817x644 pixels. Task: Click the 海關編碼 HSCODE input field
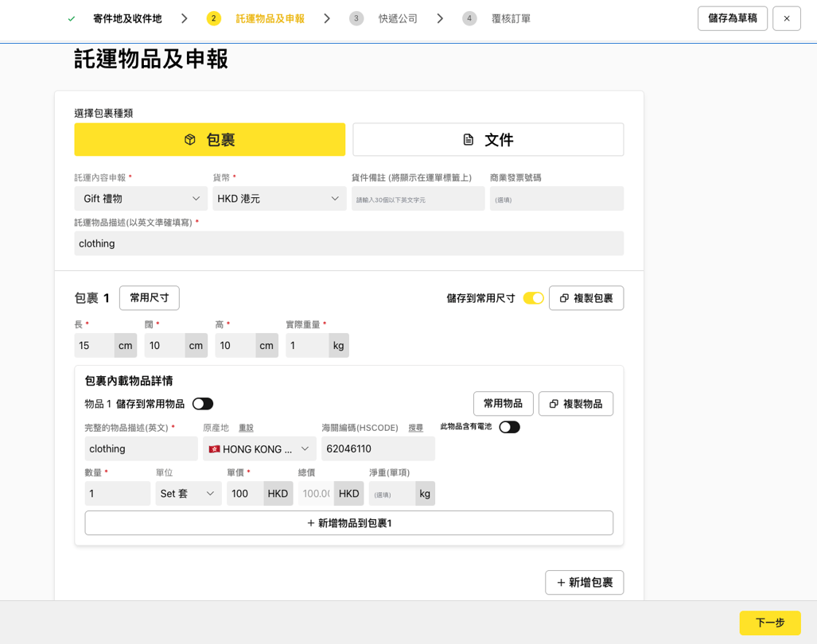click(378, 449)
